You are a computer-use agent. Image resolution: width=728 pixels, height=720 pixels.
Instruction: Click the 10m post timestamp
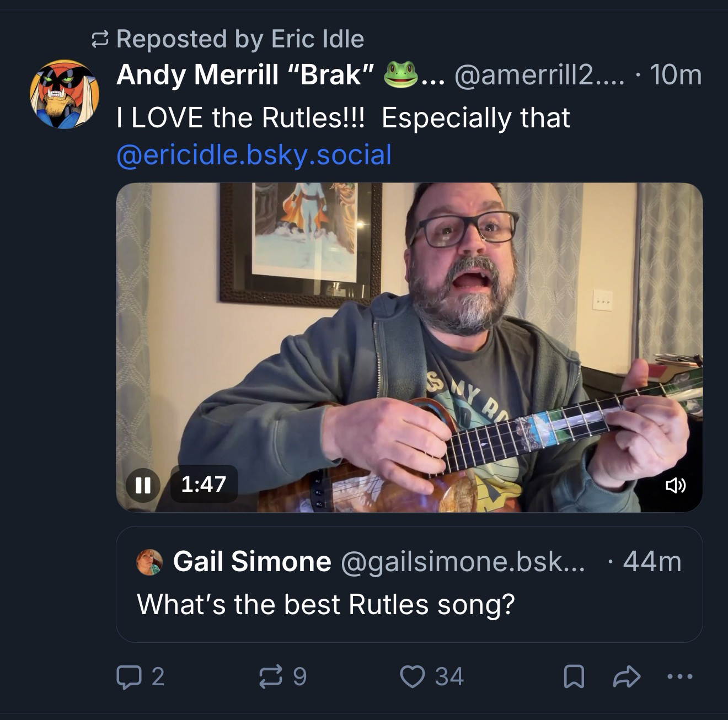click(676, 75)
